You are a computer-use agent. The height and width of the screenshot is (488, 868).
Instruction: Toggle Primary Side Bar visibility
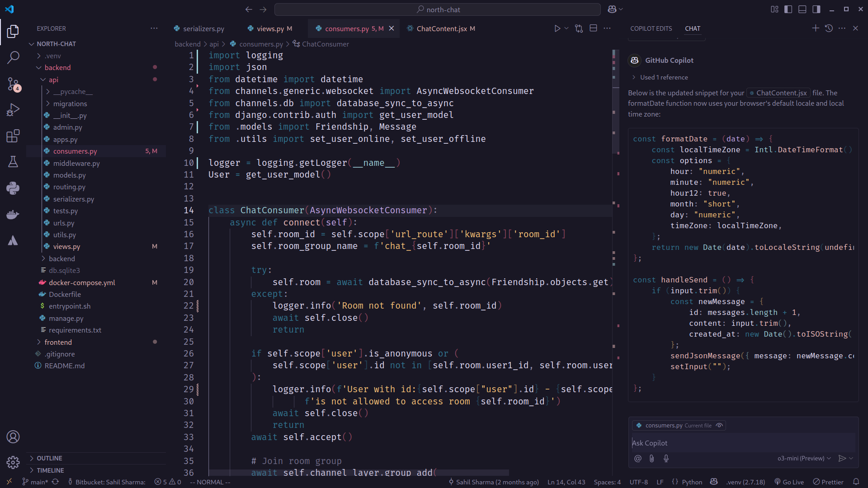pos(788,9)
